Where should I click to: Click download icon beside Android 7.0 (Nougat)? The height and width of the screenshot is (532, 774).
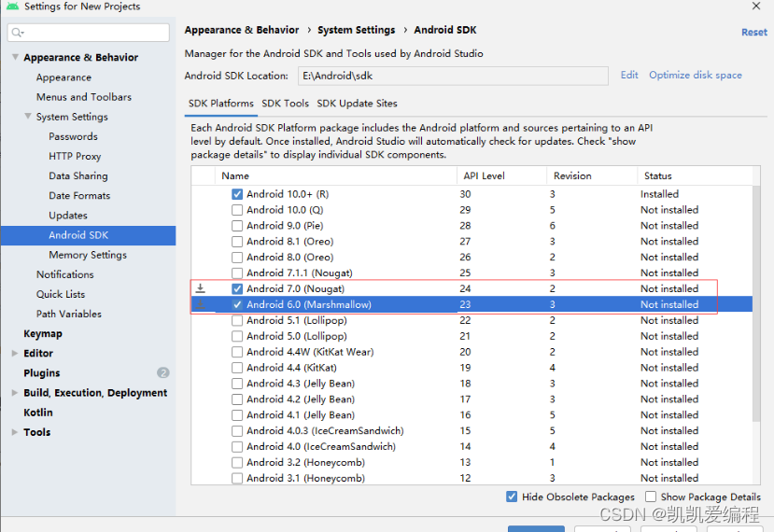pyautogui.click(x=201, y=288)
